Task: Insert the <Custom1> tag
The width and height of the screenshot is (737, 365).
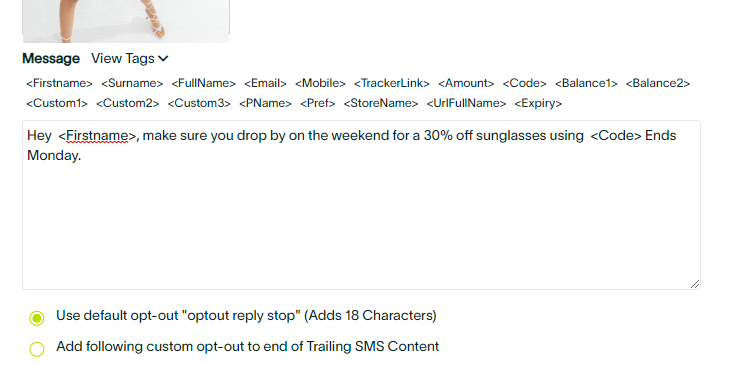Action: point(57,103)
